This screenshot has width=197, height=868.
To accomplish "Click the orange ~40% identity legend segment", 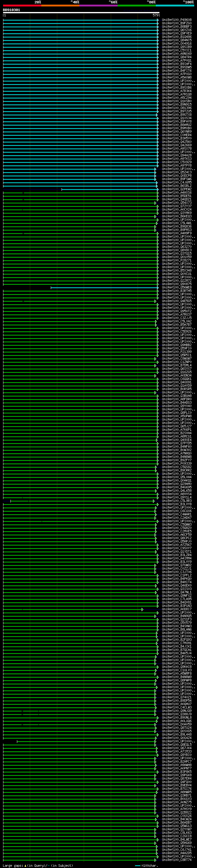I will point(60,6).
